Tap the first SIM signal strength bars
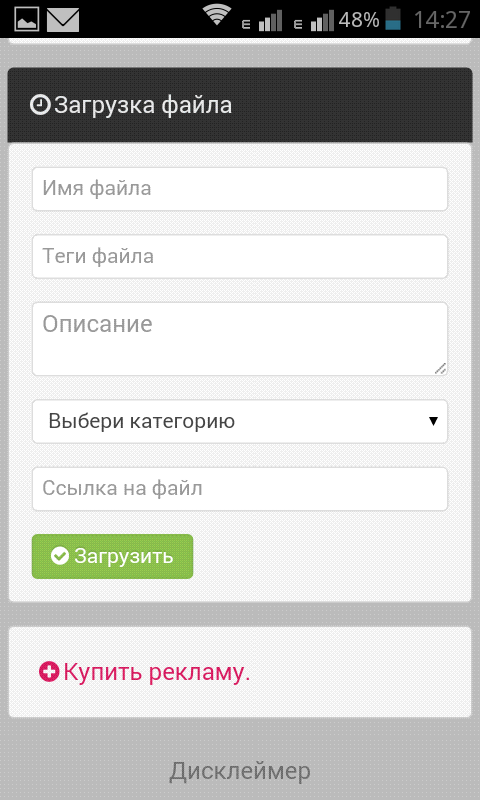Image resolution: width=480 pixels, height=800 pixels. coord(270,21)
